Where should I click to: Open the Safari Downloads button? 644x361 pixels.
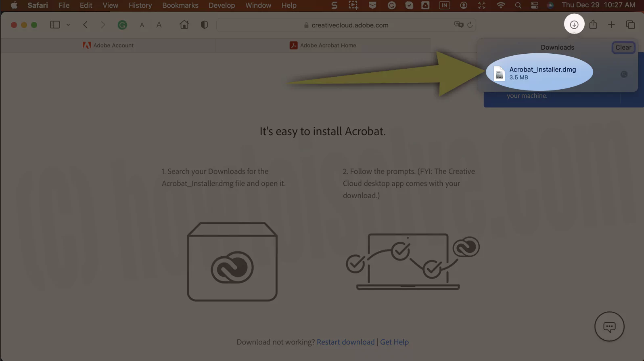[x=574, y=24]
